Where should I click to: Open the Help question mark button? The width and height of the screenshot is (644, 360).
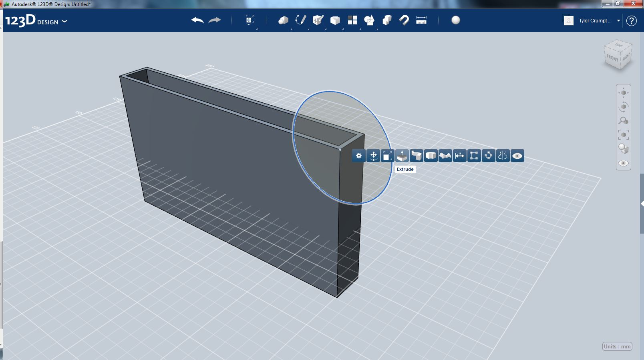tap(632, 20)
